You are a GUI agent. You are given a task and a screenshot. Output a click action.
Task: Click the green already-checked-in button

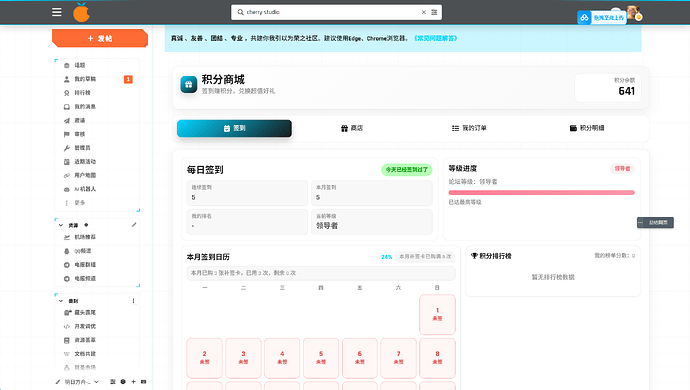(407, 169)
